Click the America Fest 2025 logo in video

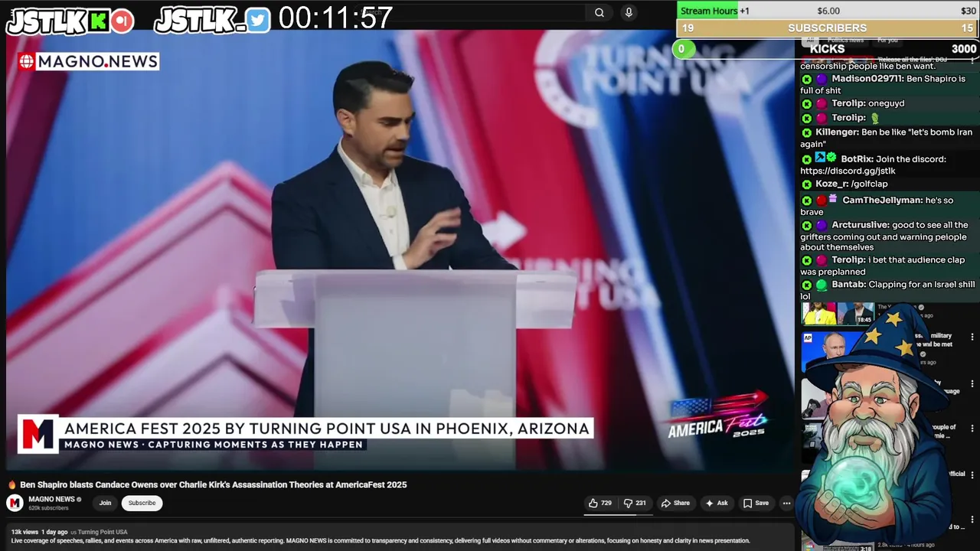coord(717,416)
